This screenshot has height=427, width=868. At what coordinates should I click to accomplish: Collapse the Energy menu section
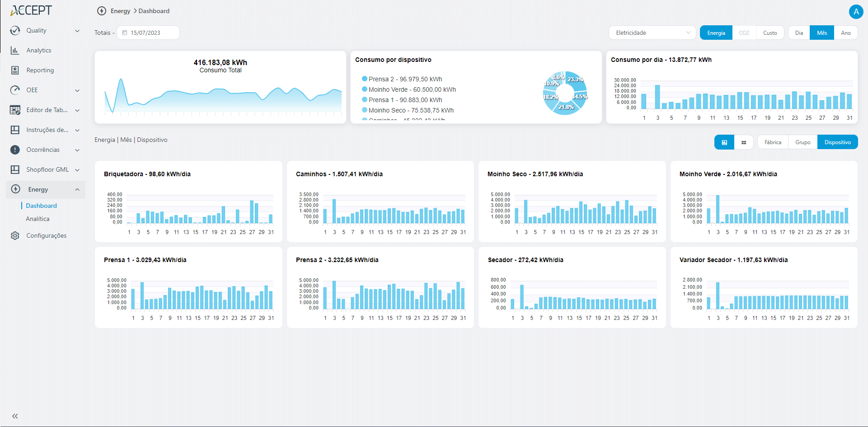pos(77,189)
